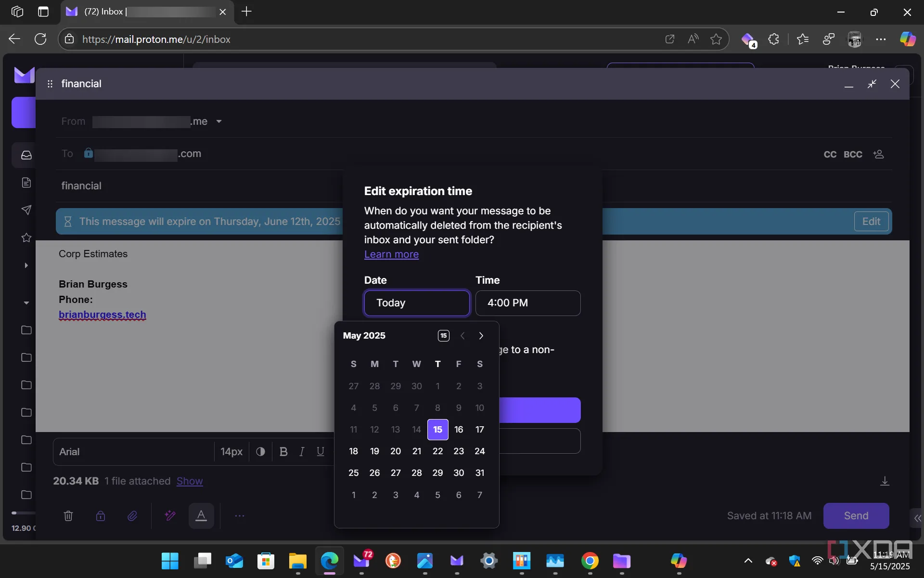Click the collapse composer arrows icon
Screen dimensions: 924x578
point(872,84)
